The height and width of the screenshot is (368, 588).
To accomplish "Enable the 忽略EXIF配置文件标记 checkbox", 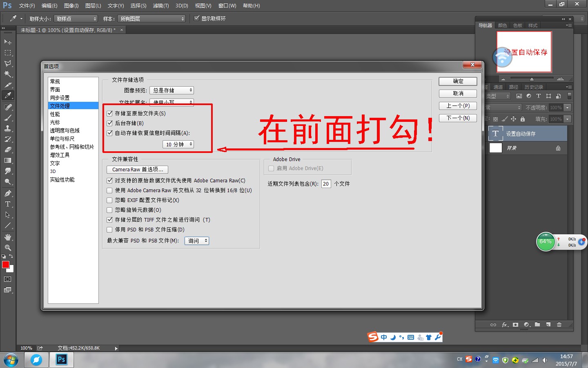I will [109, 200].
